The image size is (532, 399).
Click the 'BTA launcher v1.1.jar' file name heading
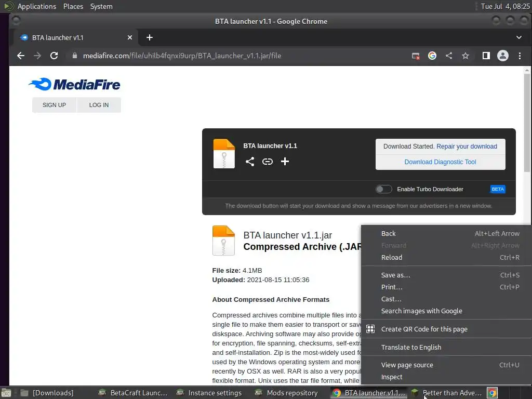click(x=288, y=235)
